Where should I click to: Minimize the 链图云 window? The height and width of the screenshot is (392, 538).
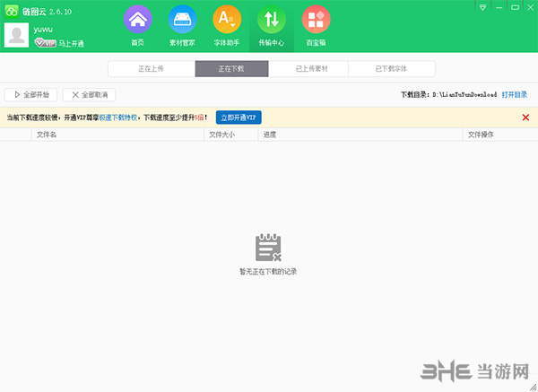[x=499, y=7]
